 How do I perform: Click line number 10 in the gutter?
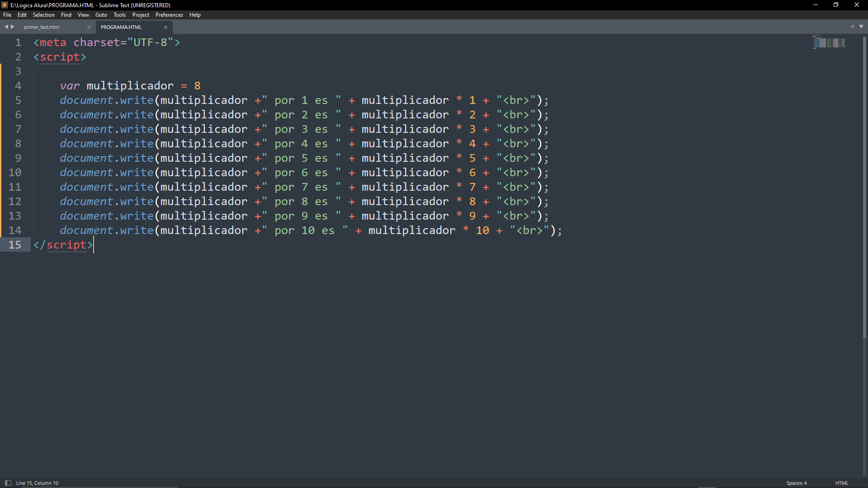click(x=15, y=173)
